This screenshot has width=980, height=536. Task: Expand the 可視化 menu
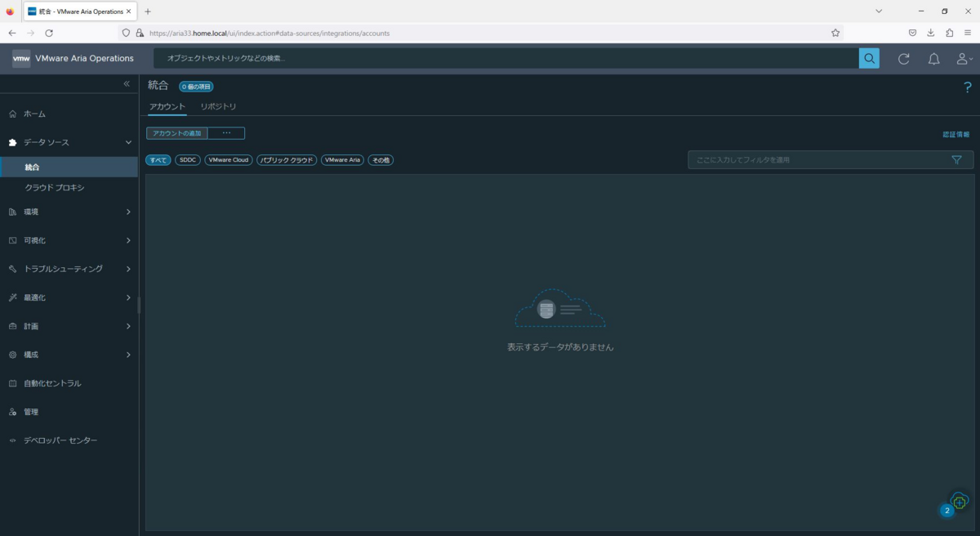(x=69, y=240)
